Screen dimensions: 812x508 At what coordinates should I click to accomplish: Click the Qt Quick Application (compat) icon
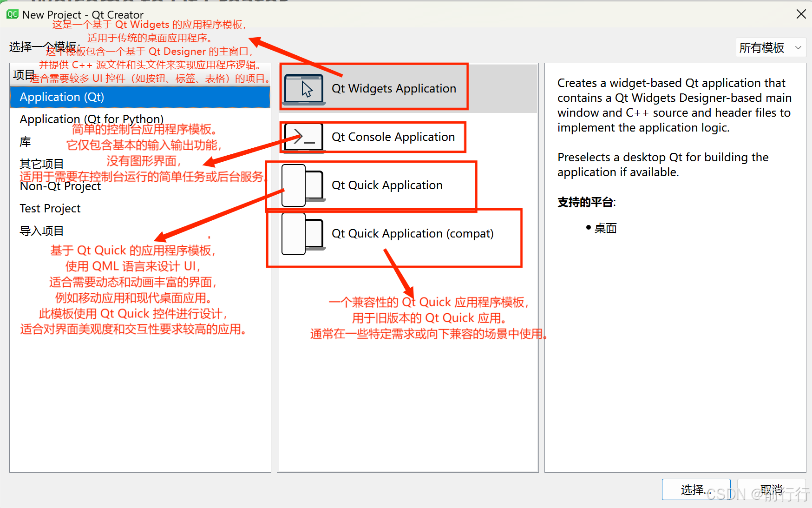(x=303, y=234)
